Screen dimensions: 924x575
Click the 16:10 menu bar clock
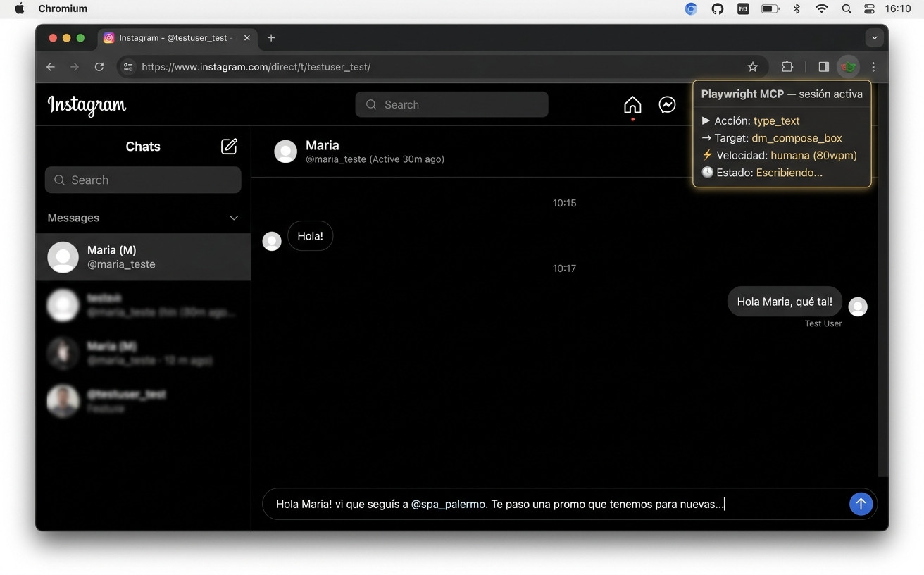pos(898,8)
